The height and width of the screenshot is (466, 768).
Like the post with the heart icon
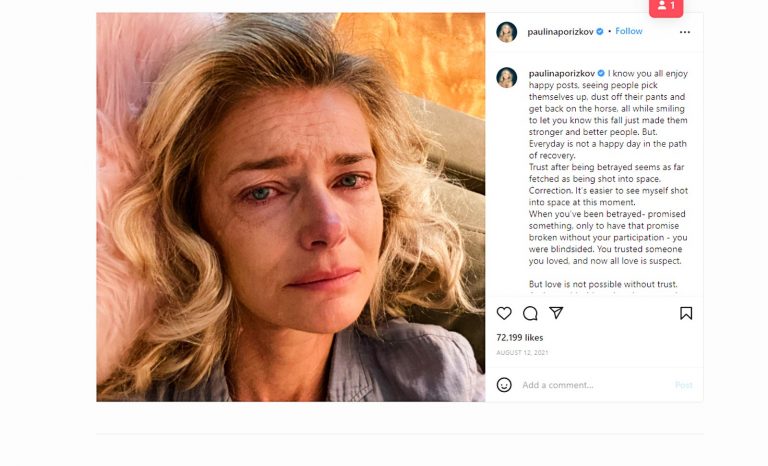tap(504, 313)
